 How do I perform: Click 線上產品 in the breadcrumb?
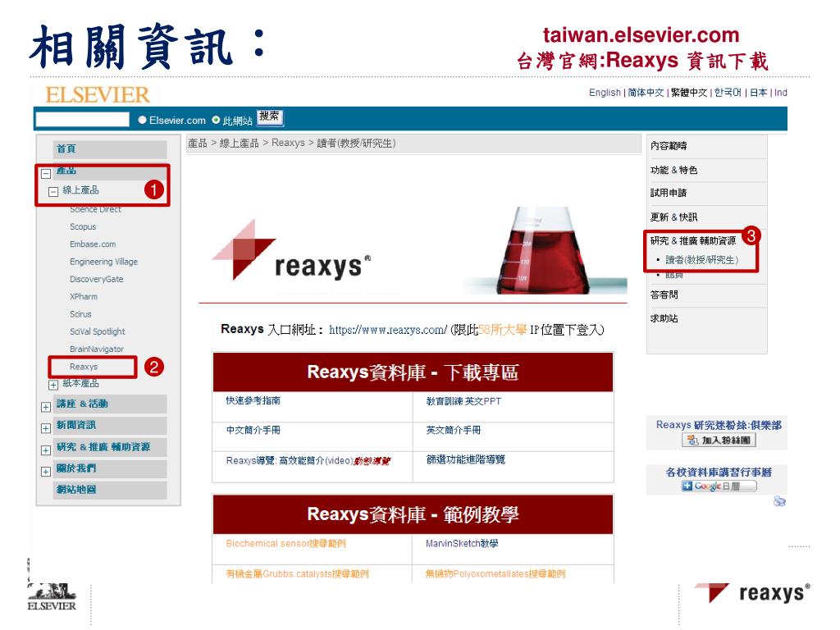(240, 143)
